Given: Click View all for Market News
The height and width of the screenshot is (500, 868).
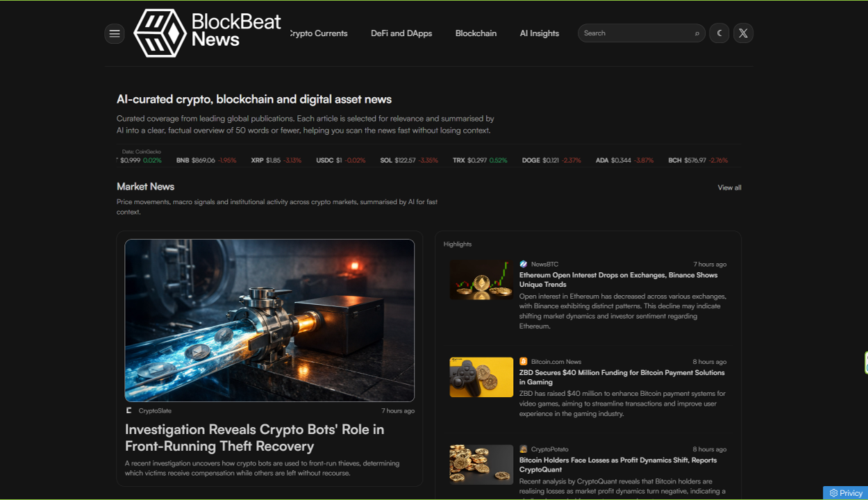Looking at the screenshot, I should pyautogui.click(x=729, y=187).
